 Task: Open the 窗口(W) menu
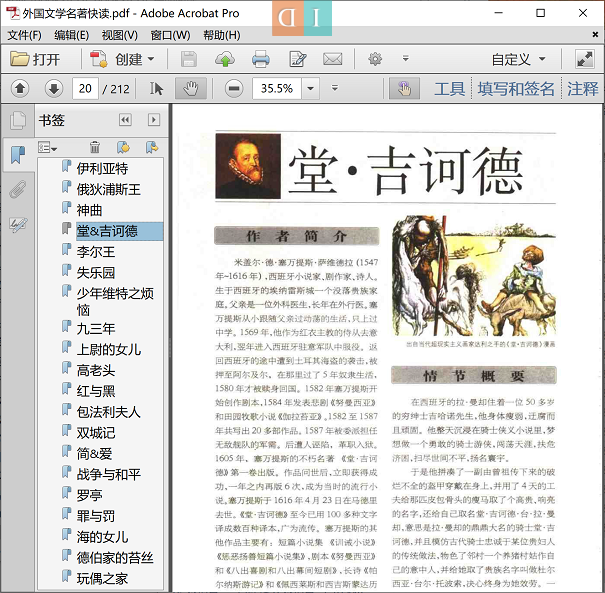(x=170, y=35)
